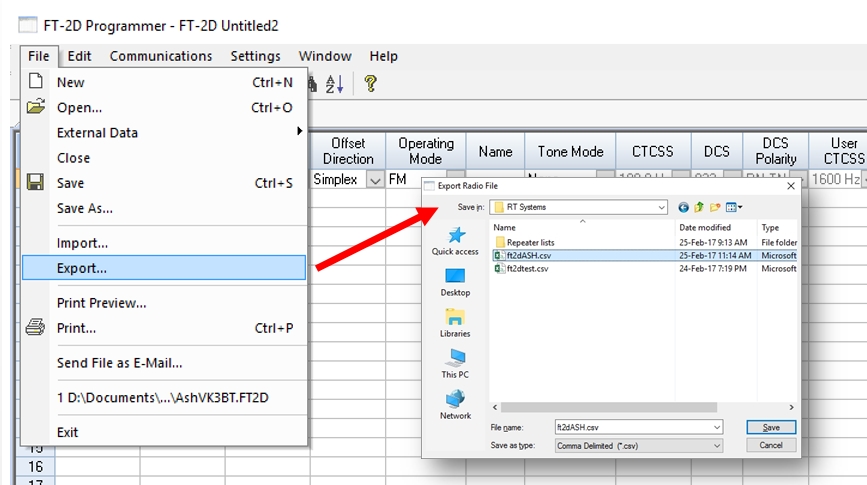Click the Save button in the dialog
The width and height of the screenshot is (867, 485).
[771, 427]
